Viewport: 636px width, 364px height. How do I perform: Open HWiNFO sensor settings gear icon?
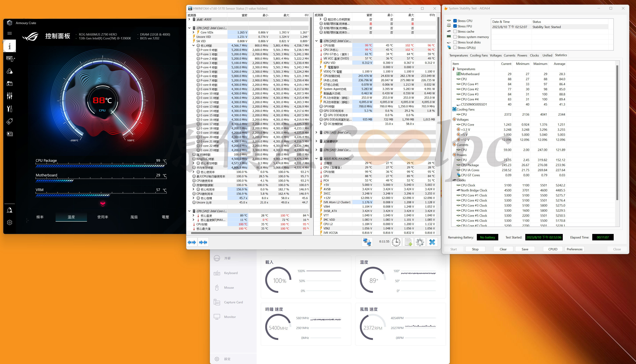[420, 242]
